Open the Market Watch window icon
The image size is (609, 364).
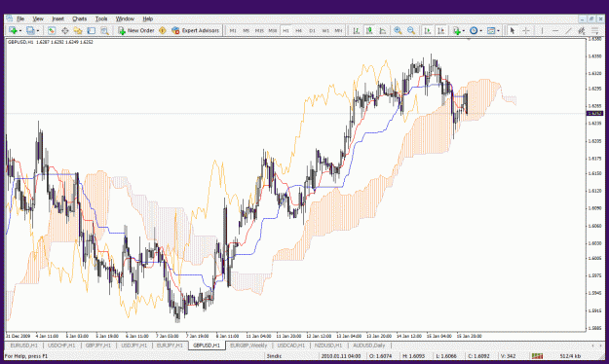[52, 30]
